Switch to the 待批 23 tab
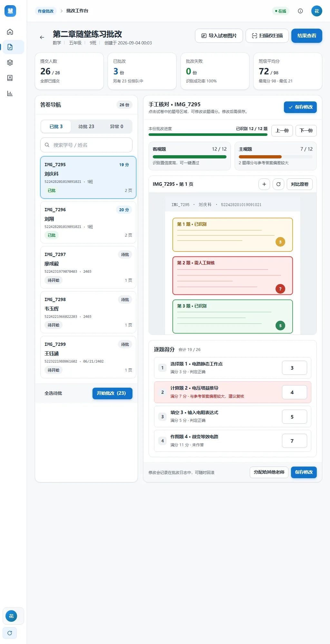330x644 pixels. click(x=86, y=127)
